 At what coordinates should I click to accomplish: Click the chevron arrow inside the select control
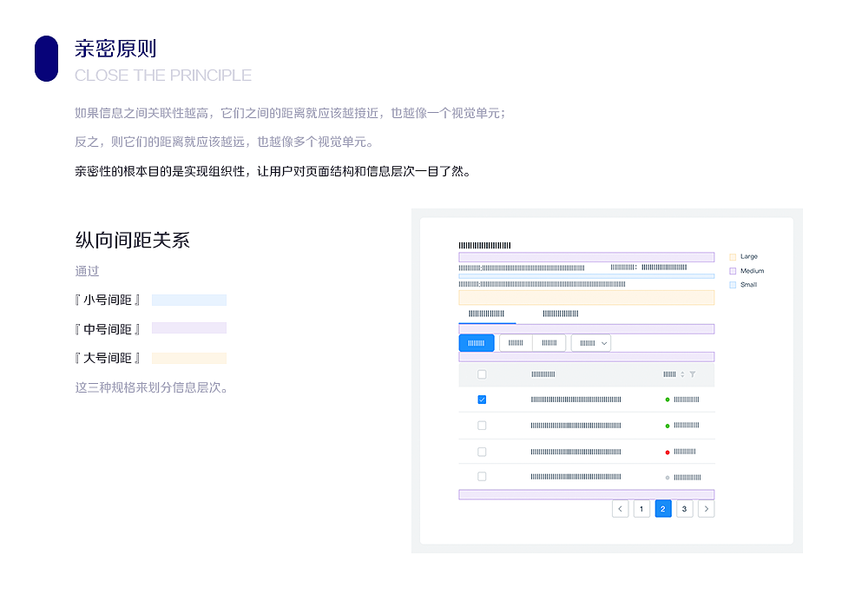click(603, 342)
